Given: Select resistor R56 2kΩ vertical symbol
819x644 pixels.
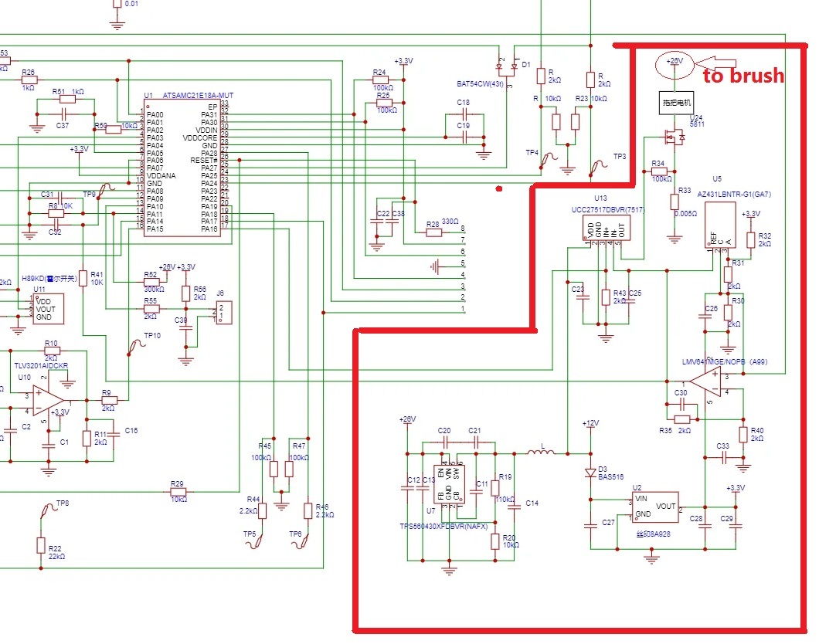Looking at the screenshot, I should point(185,293).
